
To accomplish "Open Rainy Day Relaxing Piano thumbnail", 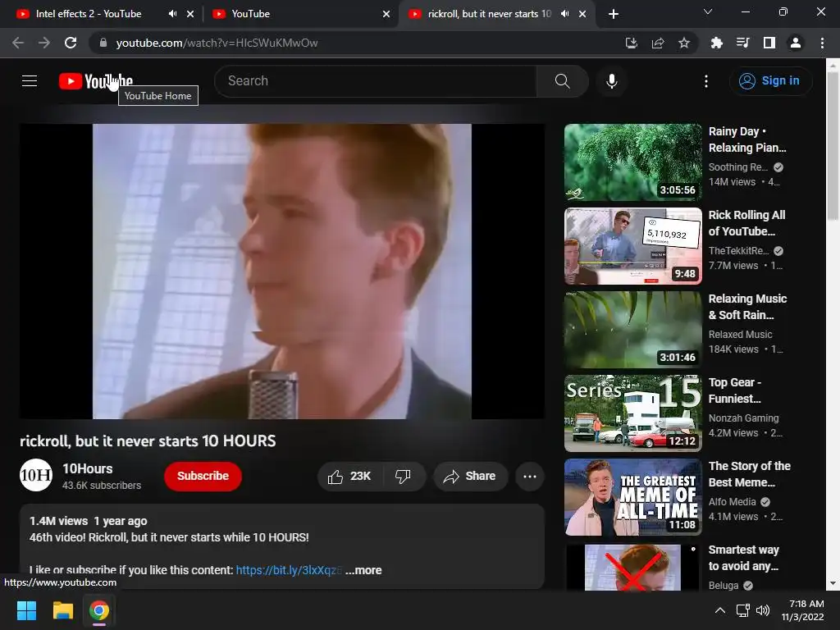I will (x=633, y=162).
